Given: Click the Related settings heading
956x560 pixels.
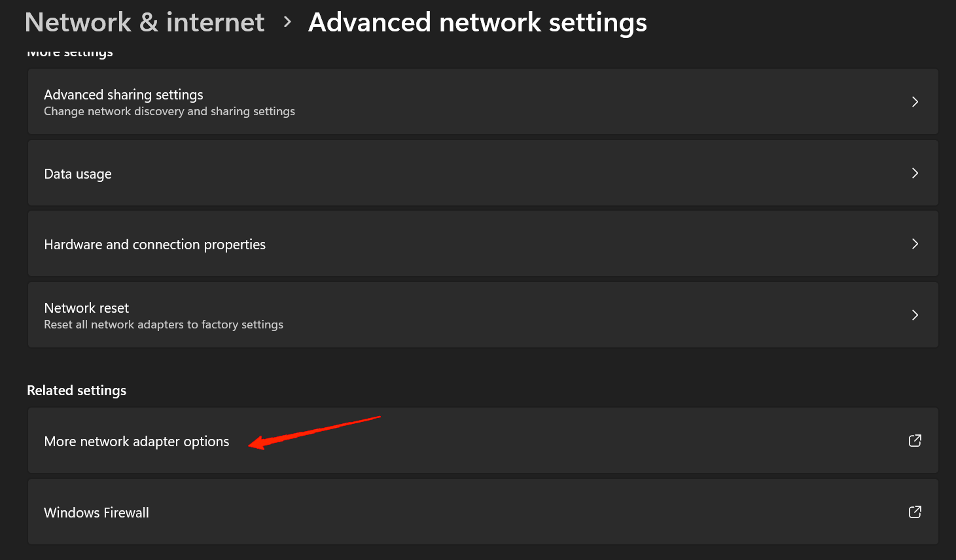Looking at the screenshot, I should [77, 391].
